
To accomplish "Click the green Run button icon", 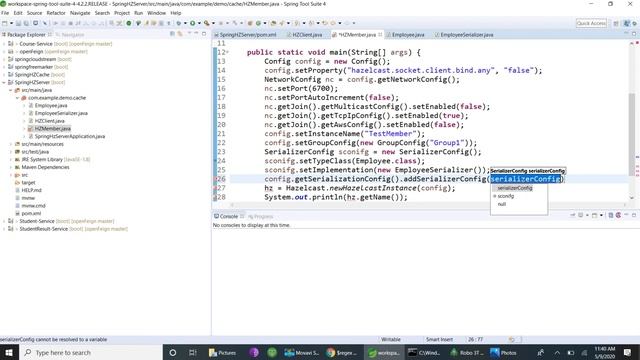I will [192, 23].
